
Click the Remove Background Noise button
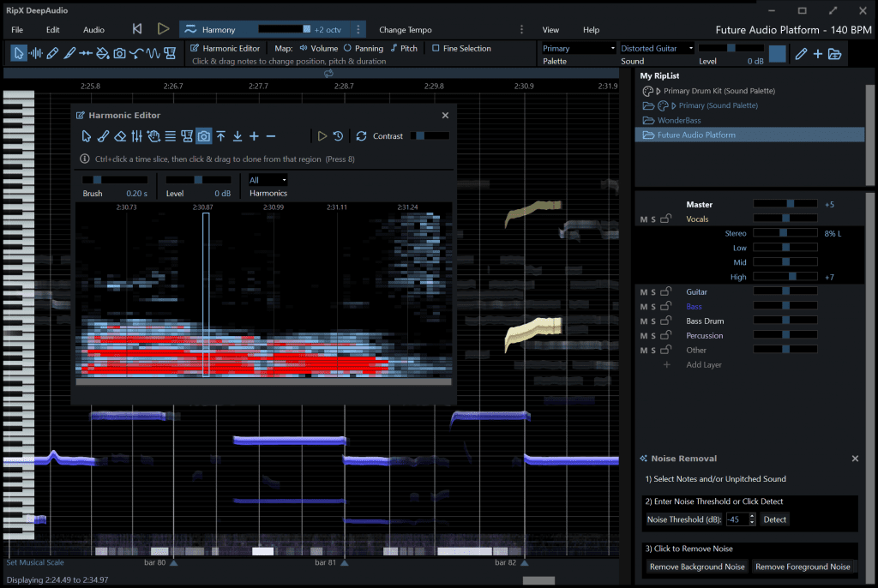click(x=697, y=567)
